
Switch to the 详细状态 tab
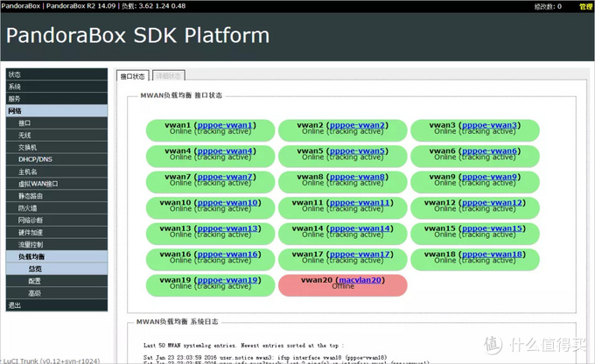[172, 76]
